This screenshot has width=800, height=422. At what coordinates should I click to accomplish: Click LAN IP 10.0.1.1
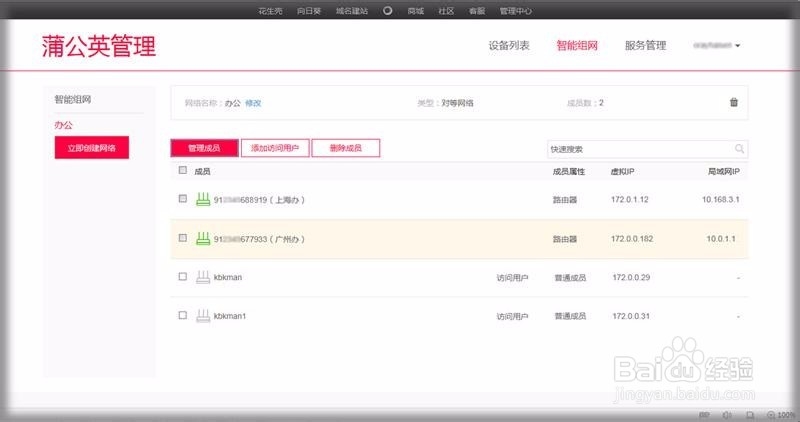pyautogui.click(x=721, y=239)
